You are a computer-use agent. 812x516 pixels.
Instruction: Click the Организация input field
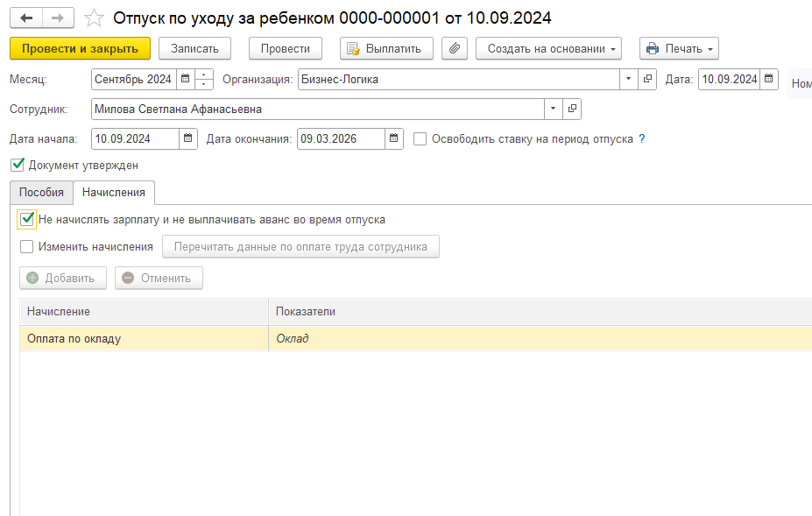click(x=459, y=79)
